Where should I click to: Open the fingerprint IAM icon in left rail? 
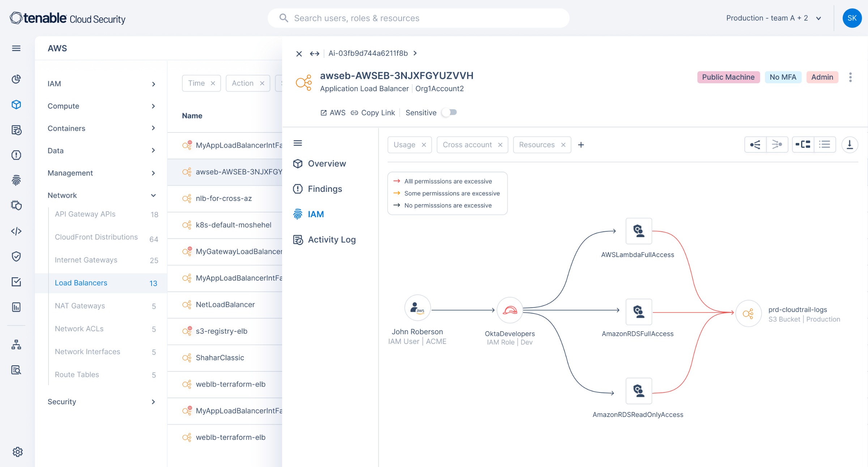coord(16,180)
